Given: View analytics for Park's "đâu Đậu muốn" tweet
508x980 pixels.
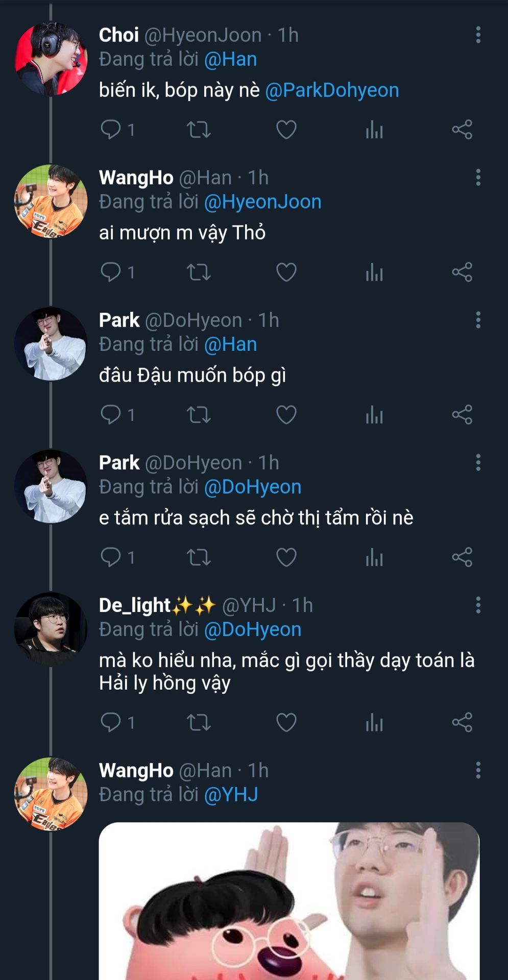Looking at the screenshot, I should coord(374,414).
